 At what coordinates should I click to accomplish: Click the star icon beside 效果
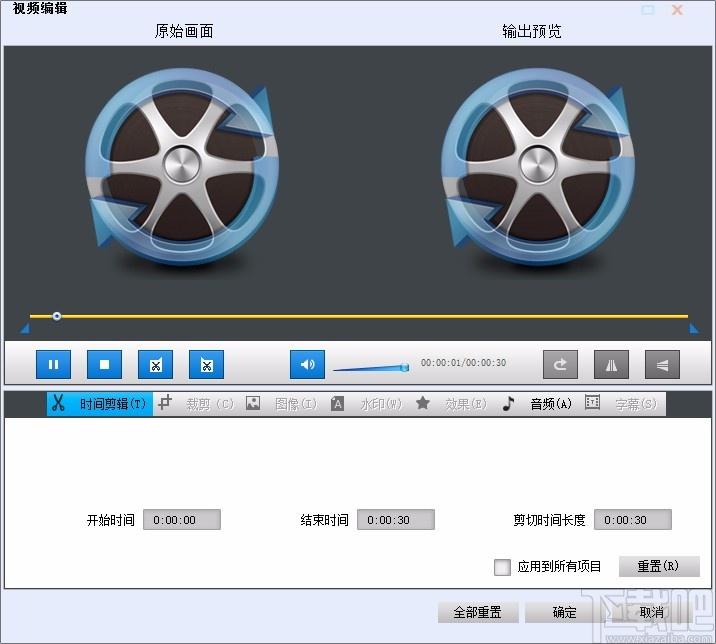click(x=423, y=403)
